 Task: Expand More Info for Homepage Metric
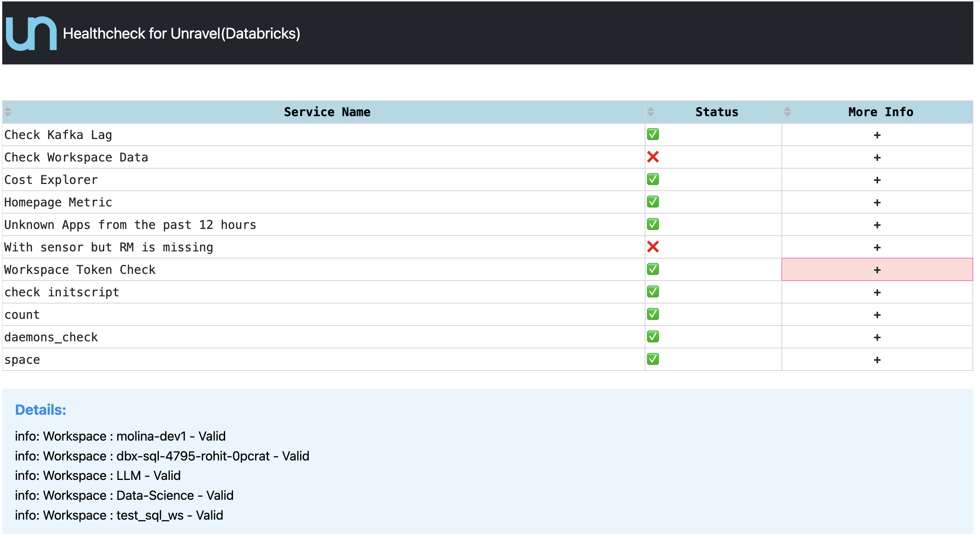(x=877, y=202)
